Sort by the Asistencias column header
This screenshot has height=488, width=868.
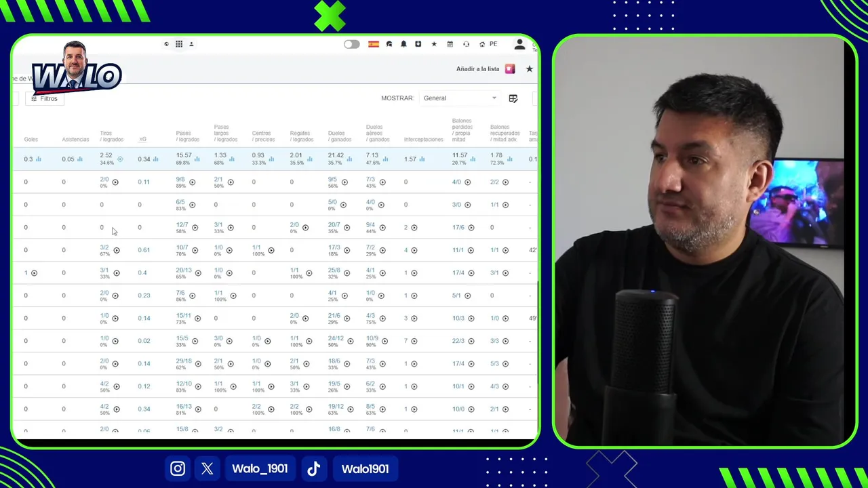[x=75, y=140]
